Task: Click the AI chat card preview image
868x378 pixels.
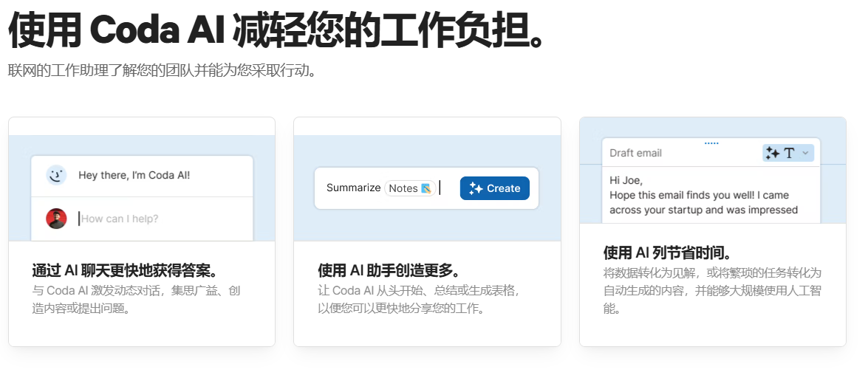Action: pos(142,188)
